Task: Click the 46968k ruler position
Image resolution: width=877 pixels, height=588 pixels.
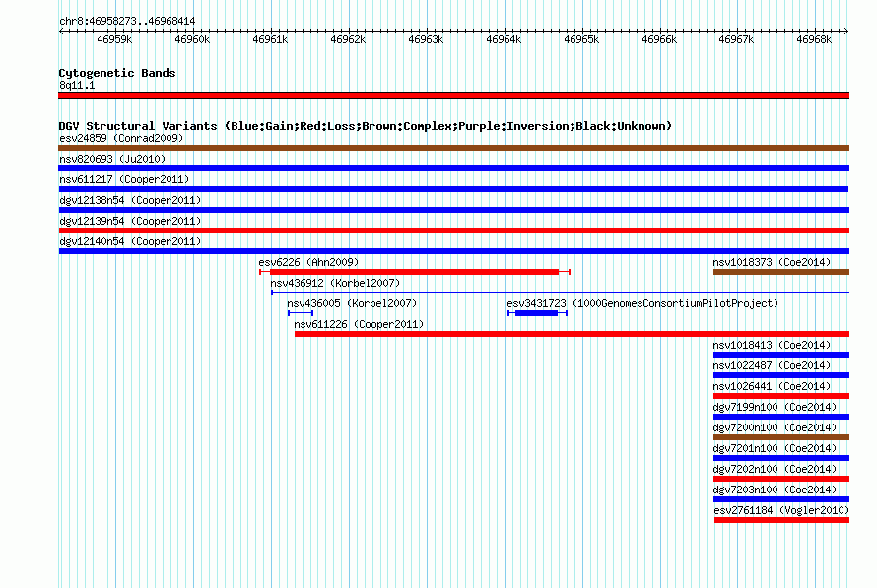Action: (814, 39)
